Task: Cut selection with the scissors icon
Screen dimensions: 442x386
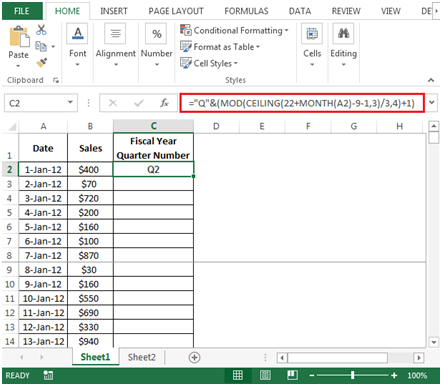Action: click(41, 30)
